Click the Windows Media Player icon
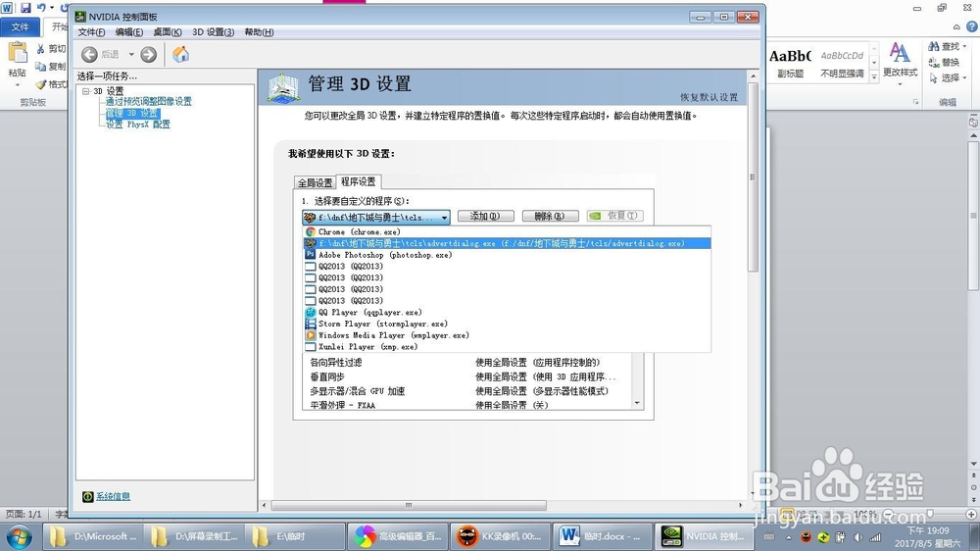The height and width of the screenshot is (551, 980). click(x=310, y=335)
